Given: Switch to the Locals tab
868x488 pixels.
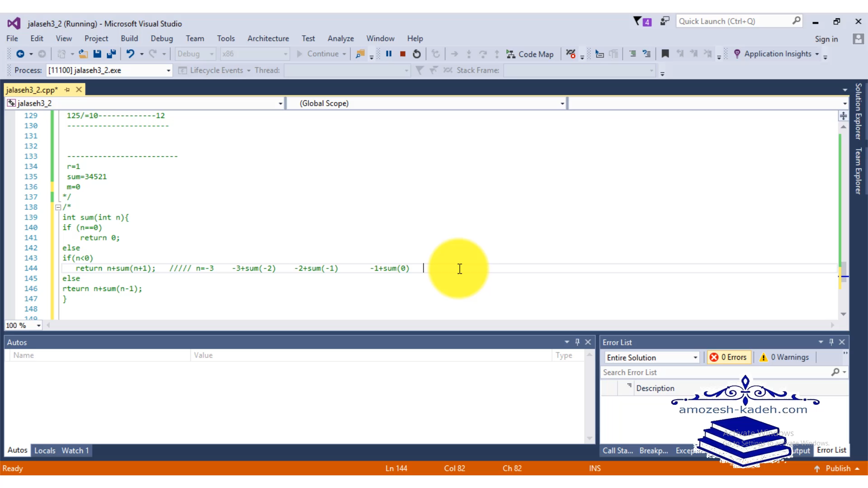Looking at the screenshot, I should 45,450.
